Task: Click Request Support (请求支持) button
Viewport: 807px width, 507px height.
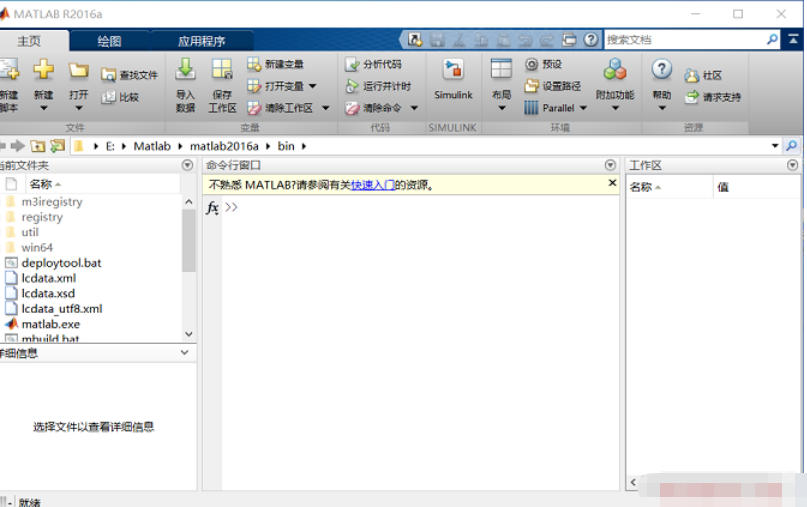Action: [x=713, y=97]
